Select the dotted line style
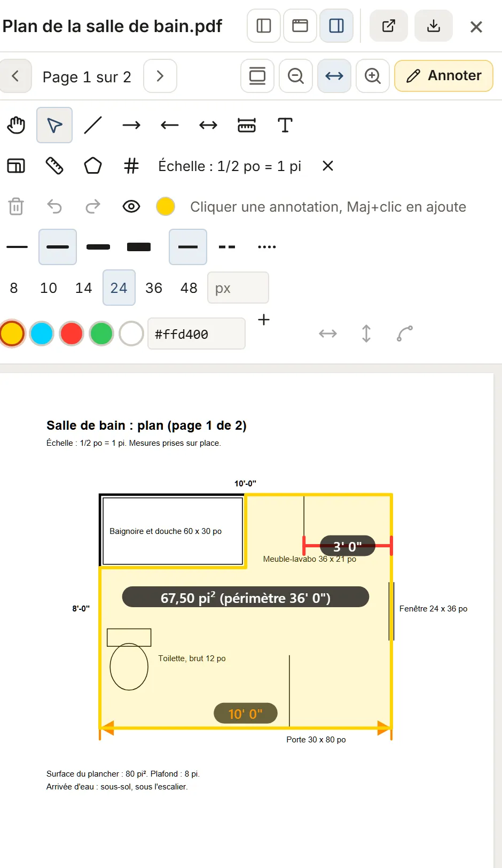Viewport: 502px width, 868px height. 267,247
